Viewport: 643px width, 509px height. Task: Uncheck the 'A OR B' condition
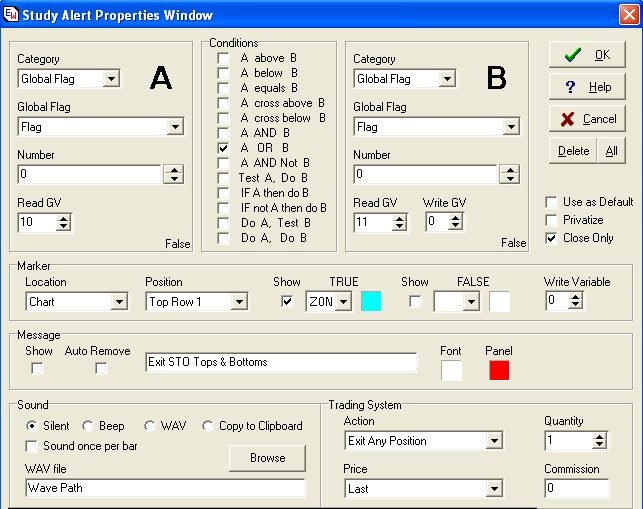pos(225,148)
